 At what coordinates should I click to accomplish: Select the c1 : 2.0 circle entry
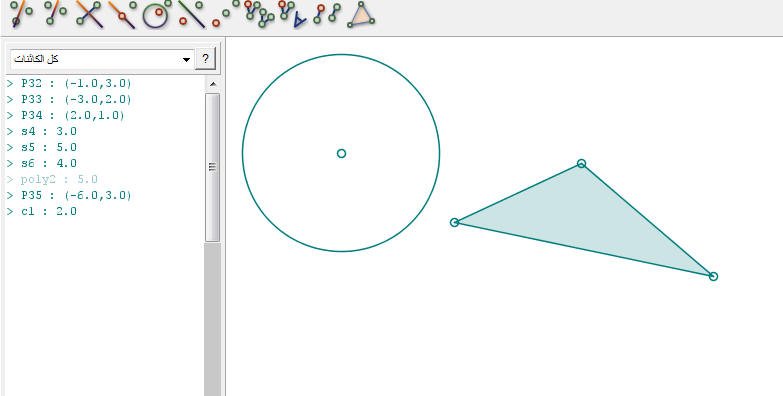pos(42,211)
